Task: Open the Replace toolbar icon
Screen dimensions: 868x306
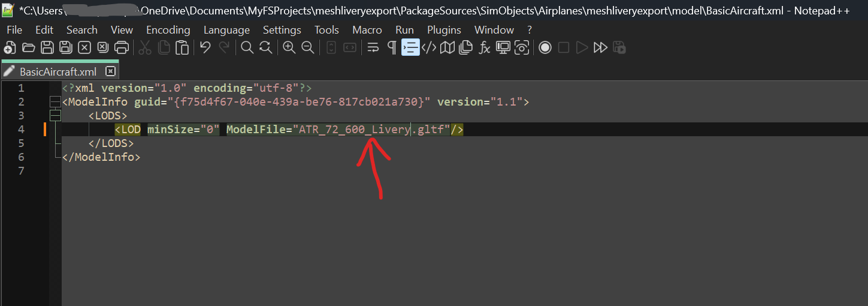Action: click(265, 48)
